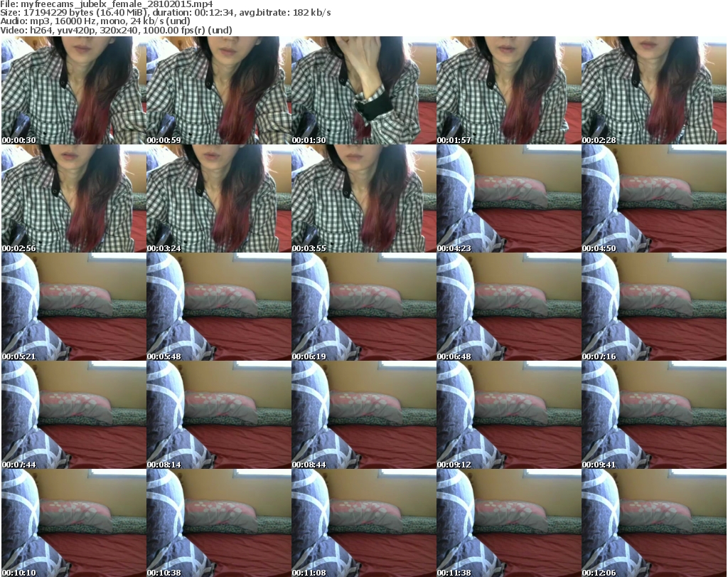Select the thumbnail stamped 00:01:30

(x=363, y=90)
